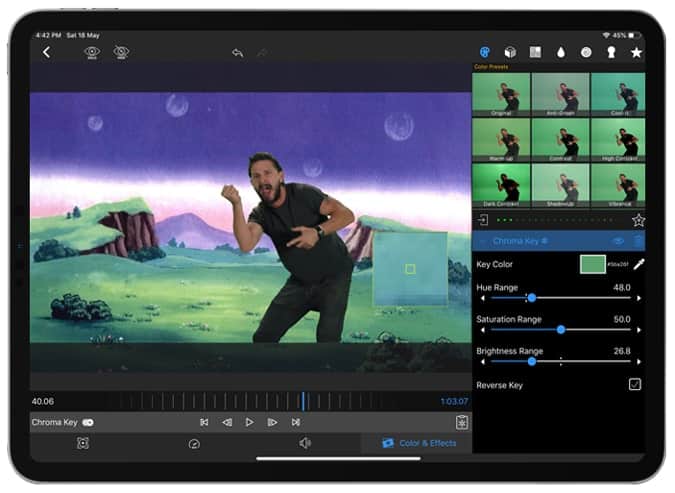Click the 40.06 current timecode

(43, 401)
